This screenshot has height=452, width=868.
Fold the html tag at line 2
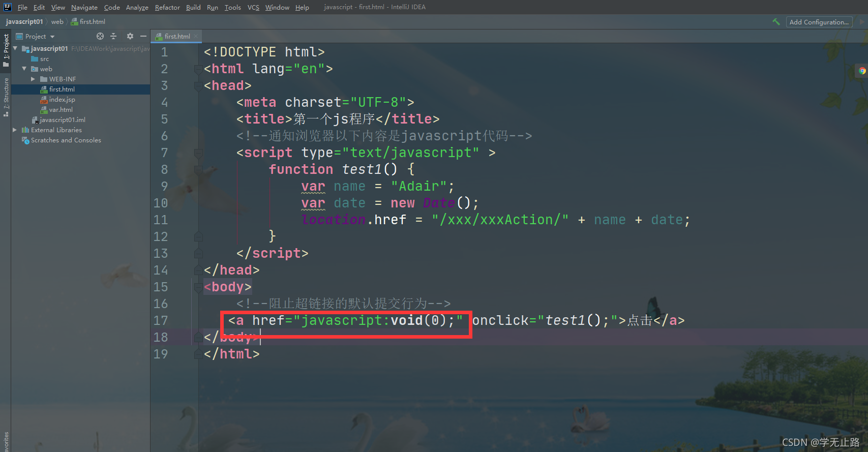(x=198, y=69)
